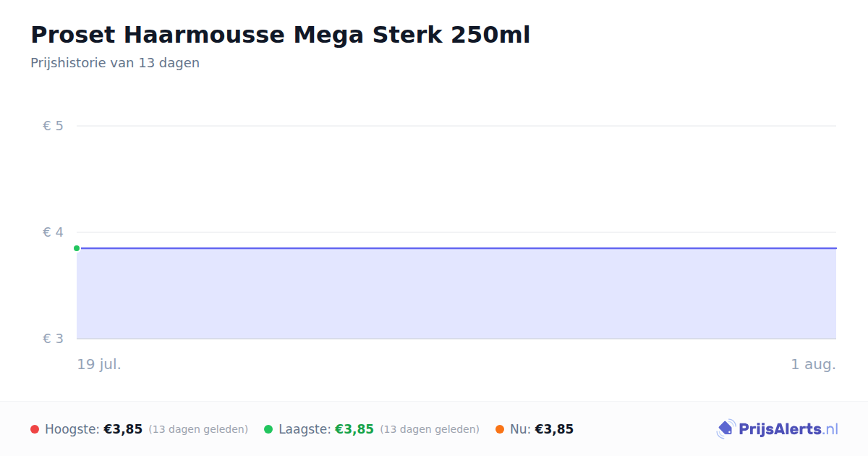Click the red Hoogste legend dot
Image resolution: width=868 pixels, height=456 pixels.
click(x=35, y=429)
